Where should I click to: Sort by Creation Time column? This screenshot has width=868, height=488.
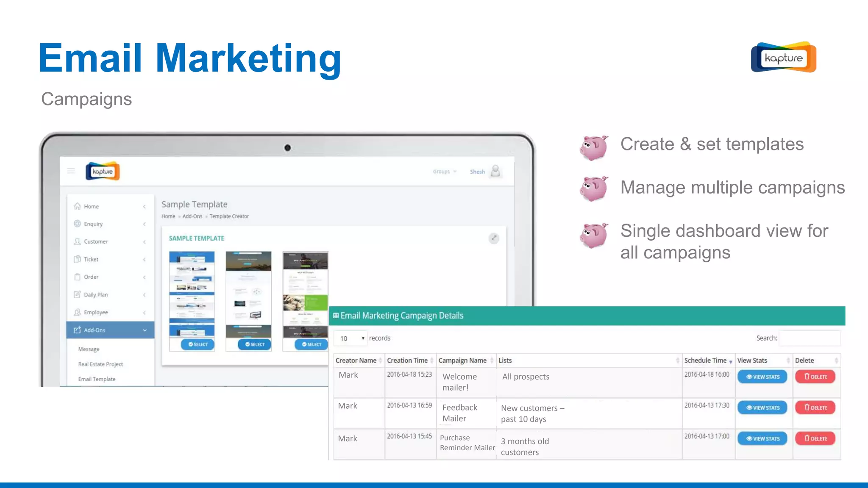click(410, 360)
